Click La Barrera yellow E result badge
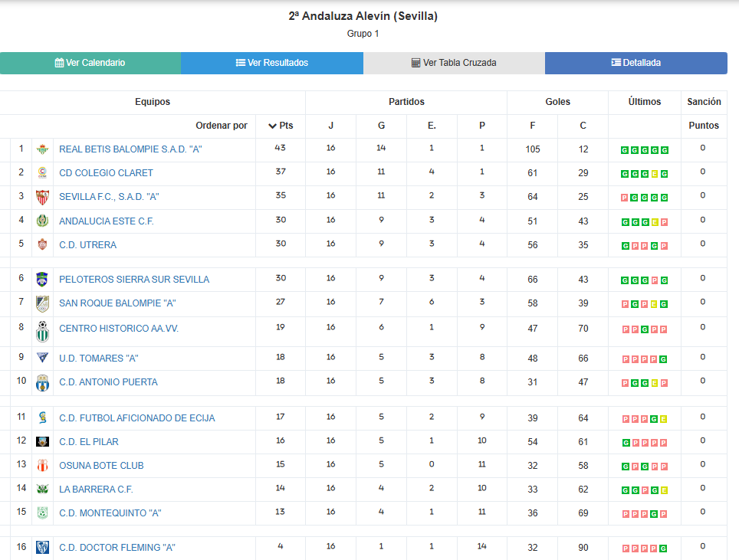Screen dimensions: 739x560 click(x=664, y=491)
